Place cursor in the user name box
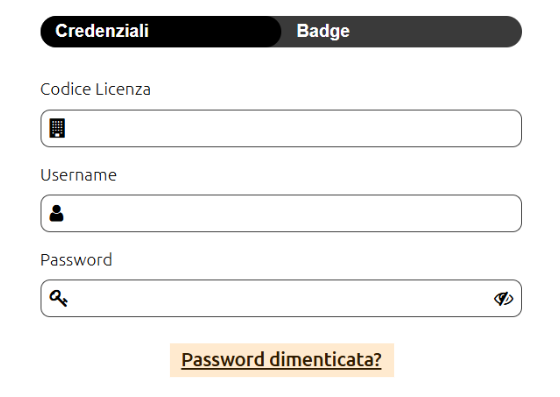 pos(281,213)
